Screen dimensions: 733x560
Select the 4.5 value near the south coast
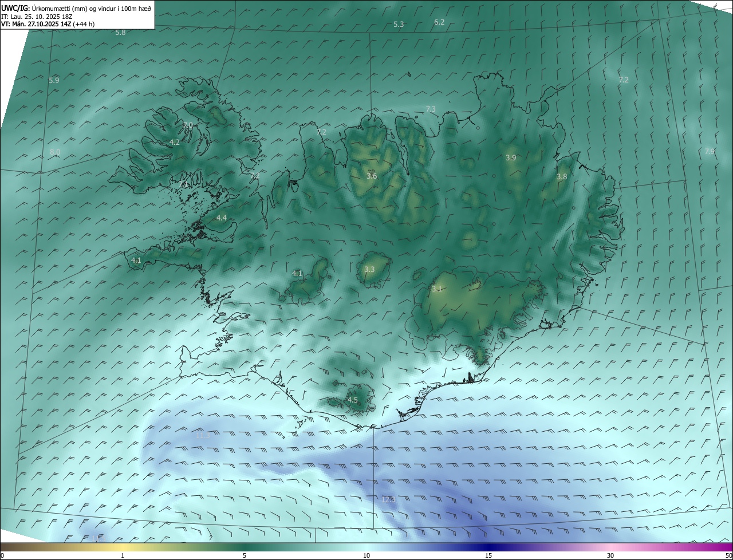(353, 400)
